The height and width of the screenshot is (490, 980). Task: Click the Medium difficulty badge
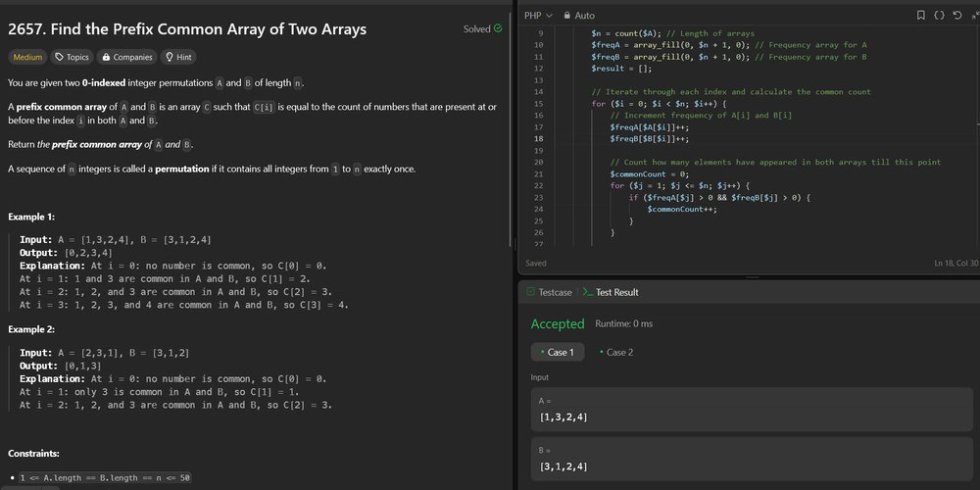pos(27,57)
